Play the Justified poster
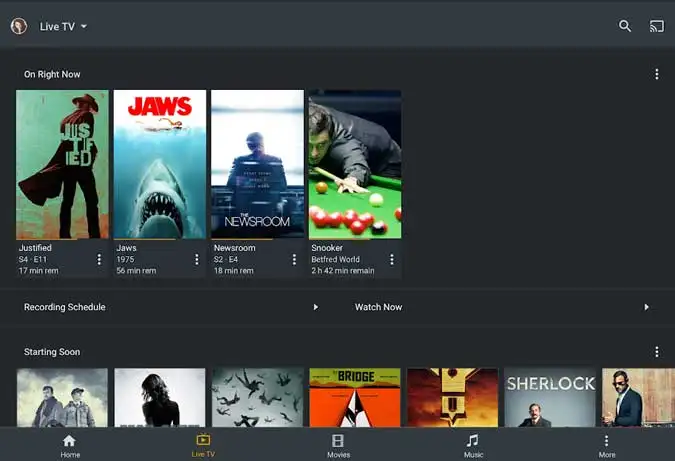675x461 pixels. (62, 164)
